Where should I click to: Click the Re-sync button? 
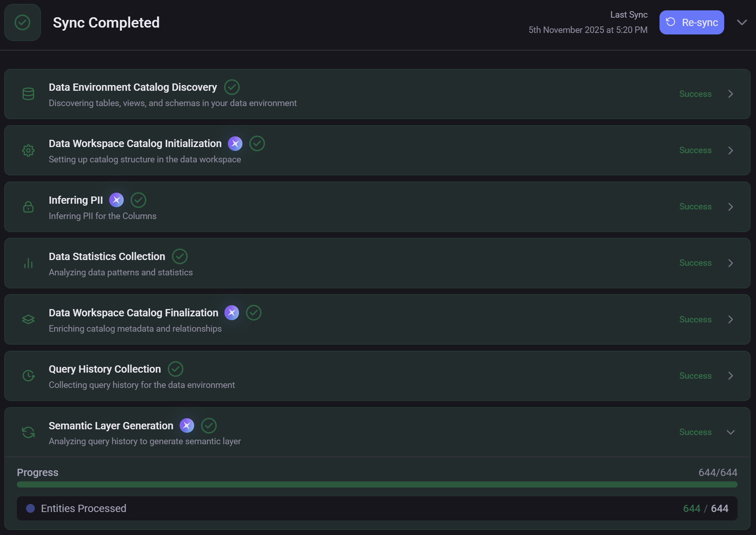[x=691, y=22]
